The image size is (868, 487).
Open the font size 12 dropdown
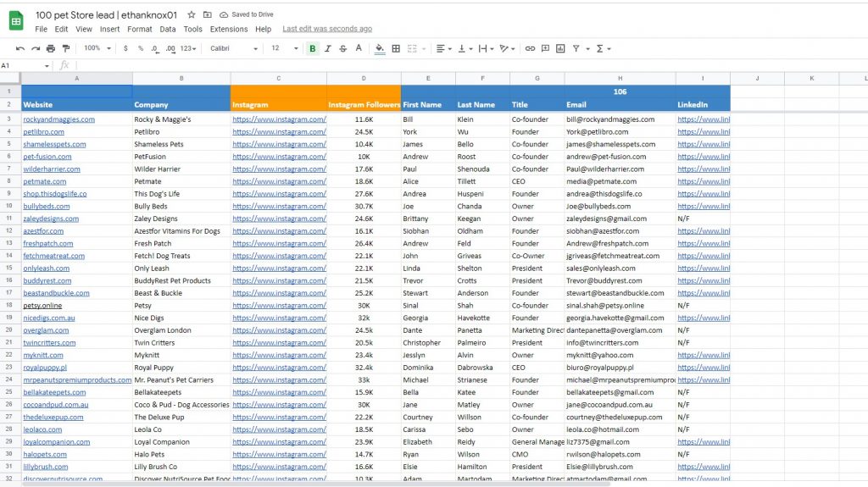(x=285, y=49)
